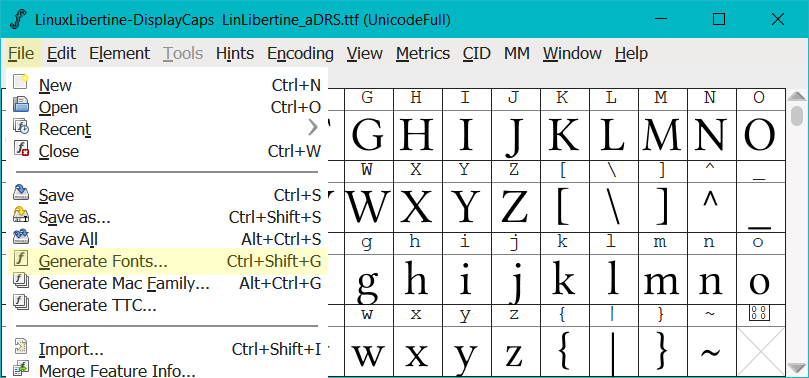Choose Close from File menu
The image size is (809, 378).
tap(168, 151)
